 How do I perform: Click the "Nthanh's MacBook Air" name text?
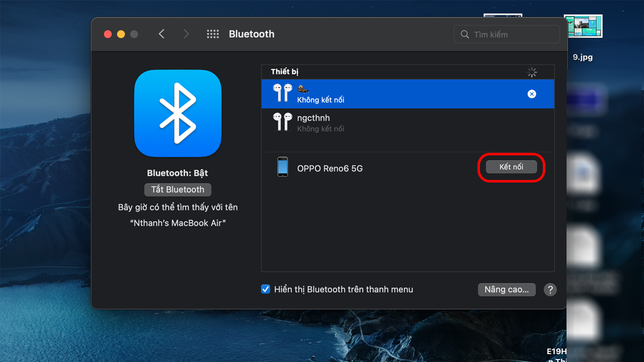tap(178, 223)
